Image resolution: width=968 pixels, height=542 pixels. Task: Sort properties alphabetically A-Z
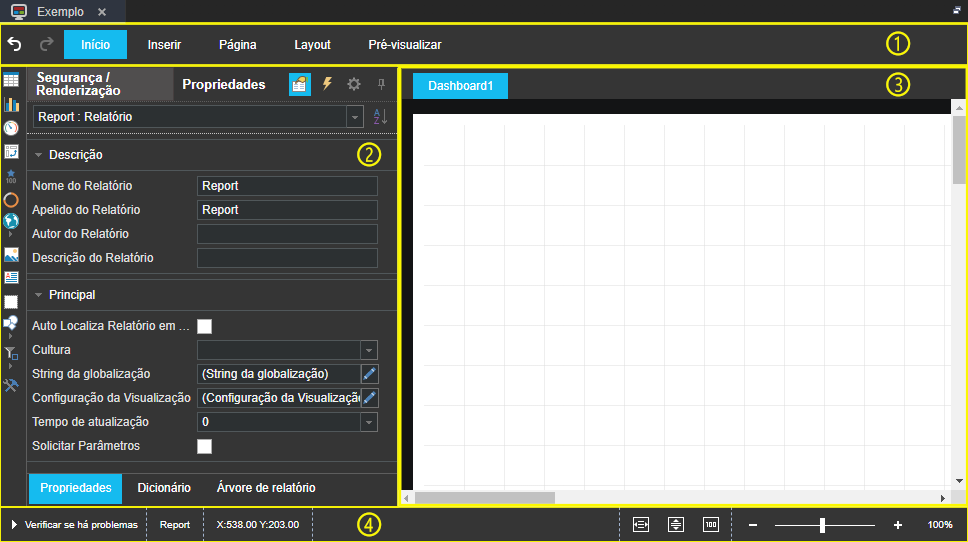380,116
